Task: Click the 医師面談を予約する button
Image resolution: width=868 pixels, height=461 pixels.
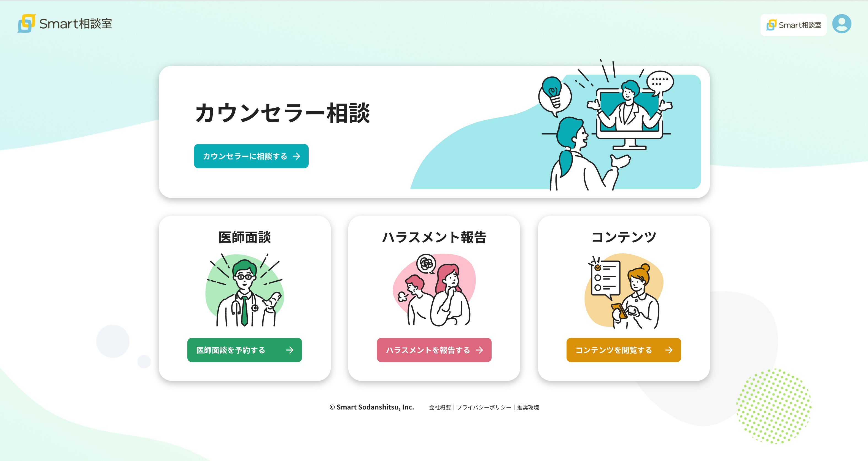Action: [x=244, y=350]
